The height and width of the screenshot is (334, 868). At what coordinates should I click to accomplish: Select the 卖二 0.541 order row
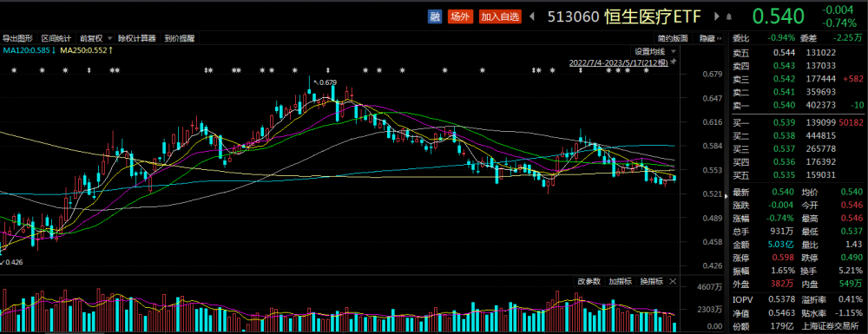[797, 92]
